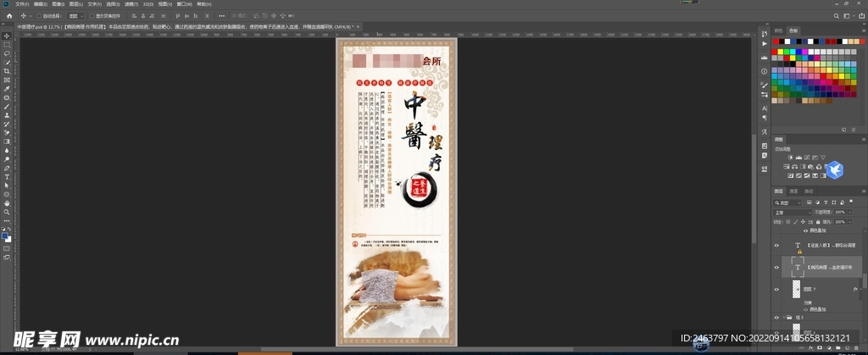Select the Hand tool

point(7,203)
